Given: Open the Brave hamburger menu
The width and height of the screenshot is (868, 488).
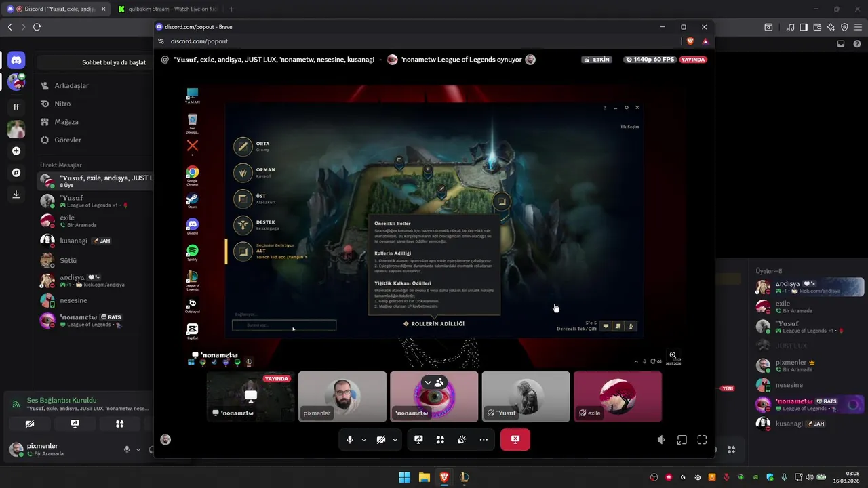Looking at the screenshot, I should (x=859, y=27).
